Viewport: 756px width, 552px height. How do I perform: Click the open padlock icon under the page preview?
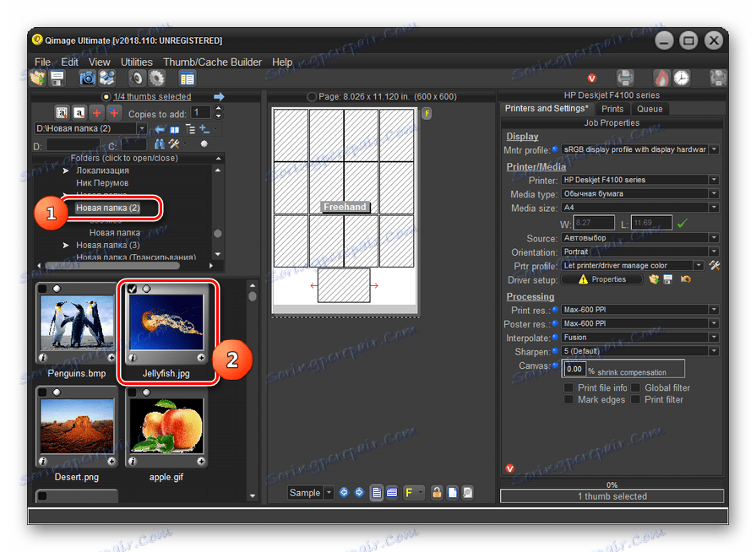tap(437, 492)
